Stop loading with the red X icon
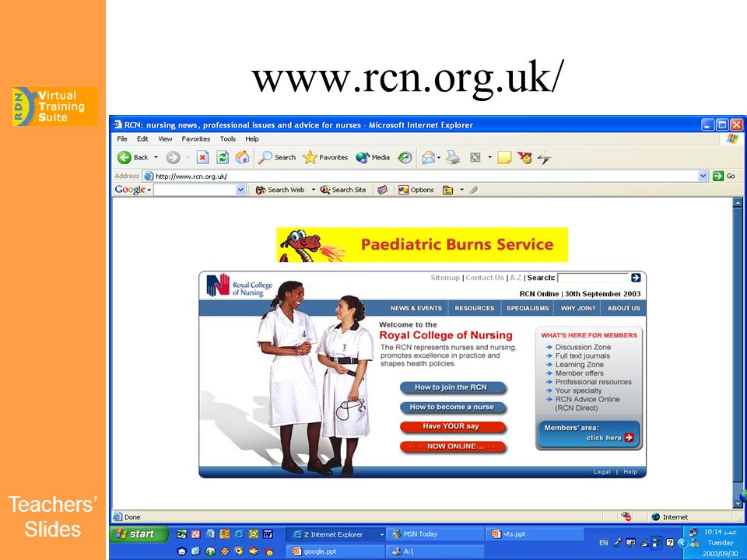747x560 pixels. click(x=202, y=157)
